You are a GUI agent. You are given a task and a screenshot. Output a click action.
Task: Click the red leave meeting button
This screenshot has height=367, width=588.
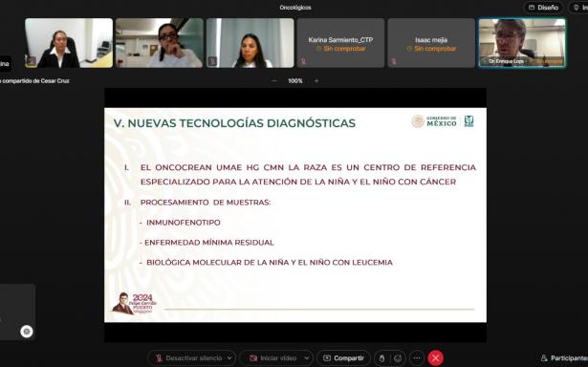pyautogui.click(x=435, y=358)
